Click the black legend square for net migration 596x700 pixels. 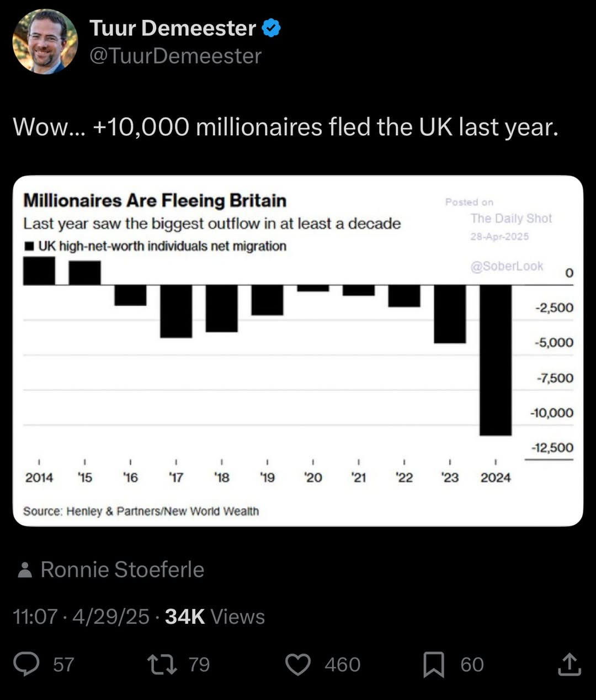coord(29,246)
